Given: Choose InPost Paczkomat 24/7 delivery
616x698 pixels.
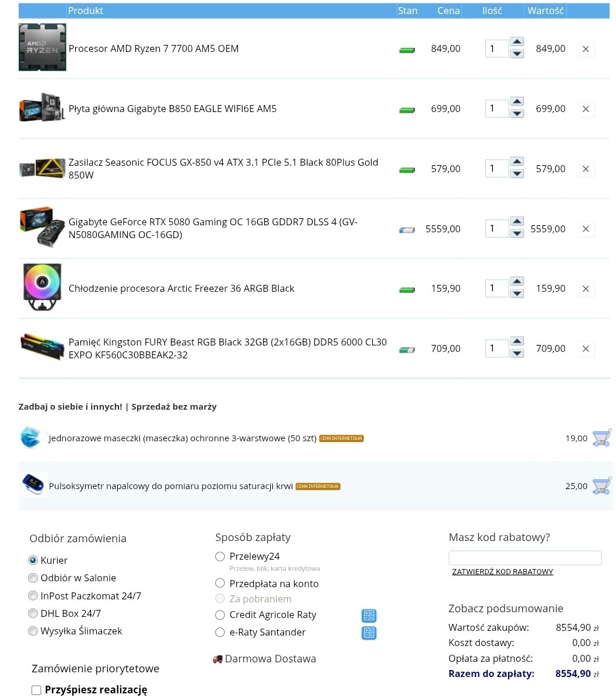Looking at the screenshot, I should [33, 596].
